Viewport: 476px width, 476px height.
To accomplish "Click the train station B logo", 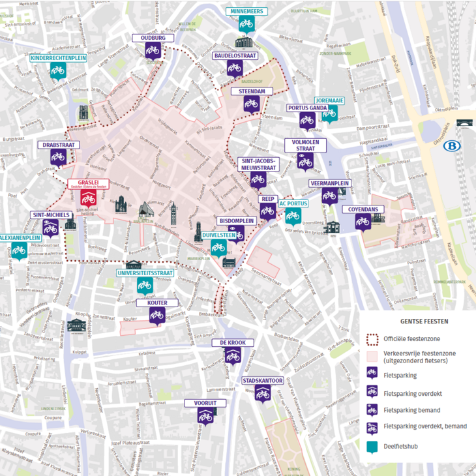I will [x=452, y=146].
